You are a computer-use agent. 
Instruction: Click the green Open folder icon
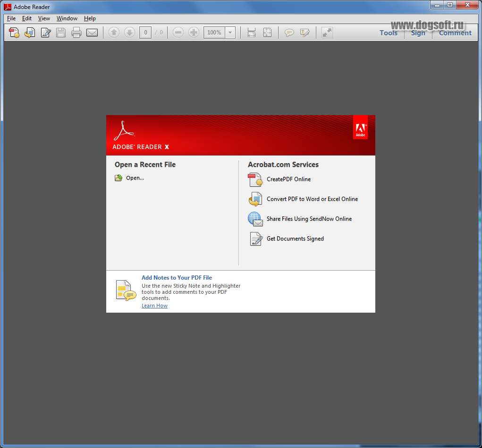118,178
